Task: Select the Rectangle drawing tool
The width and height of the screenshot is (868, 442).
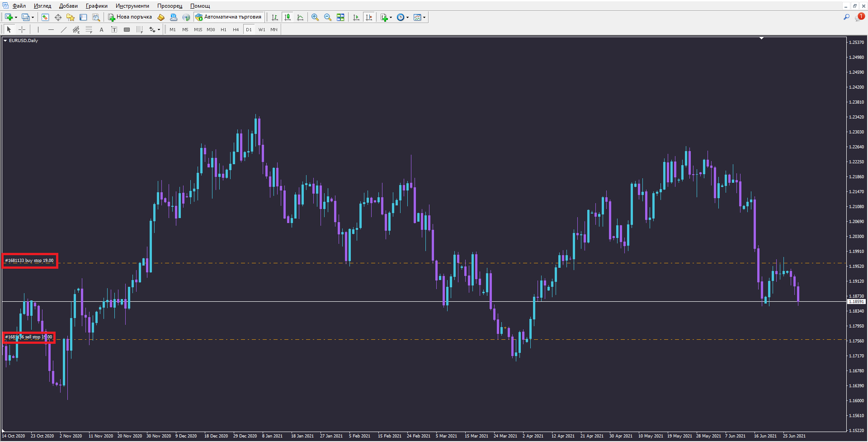Action: (127, 29)
